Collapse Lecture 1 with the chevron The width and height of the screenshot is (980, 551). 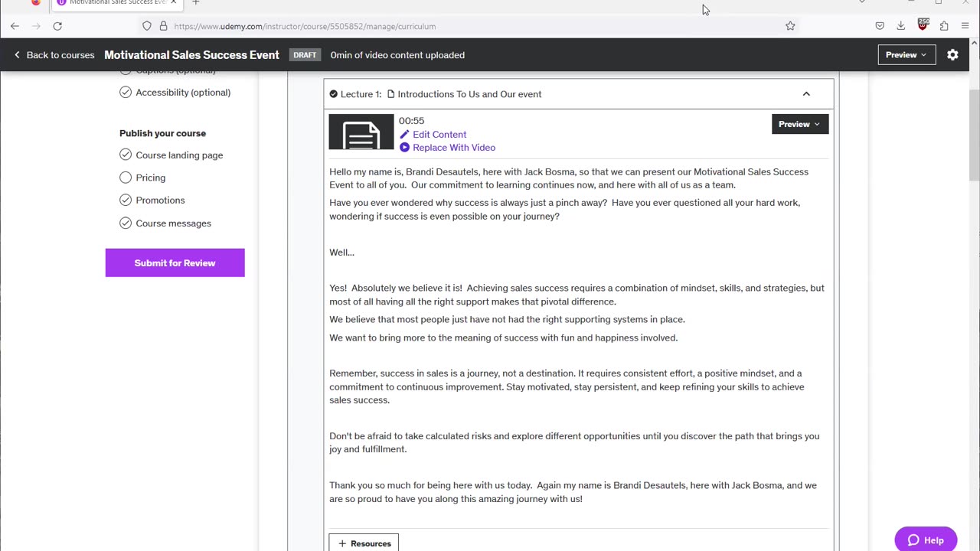pyautogui.click(x=806, y=94)
